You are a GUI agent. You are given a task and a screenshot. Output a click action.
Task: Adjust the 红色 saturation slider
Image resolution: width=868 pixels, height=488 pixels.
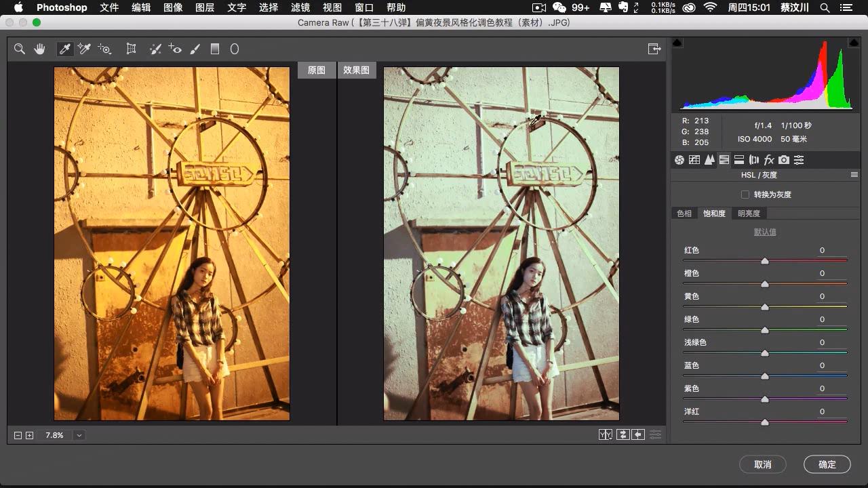765,260
